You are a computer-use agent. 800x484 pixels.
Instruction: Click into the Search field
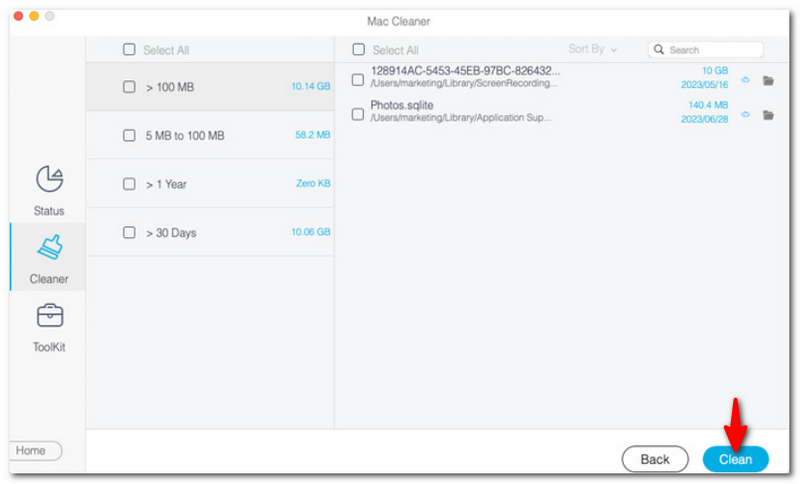point(706,49)
